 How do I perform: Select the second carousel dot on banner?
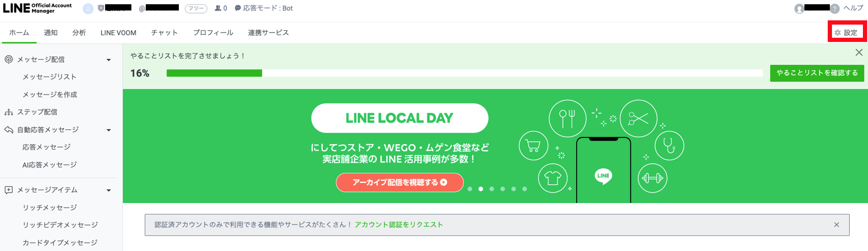[481, 189]
